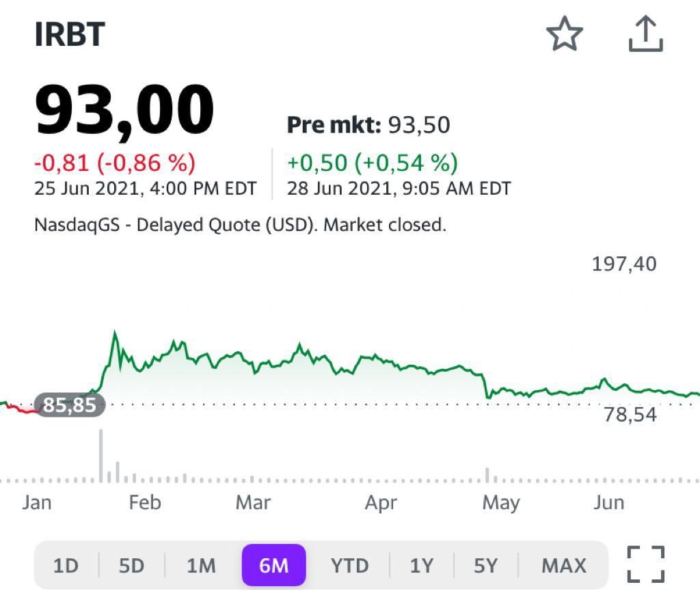
Task: Tap the IRBT ticker symbol title
Action: 70,36
